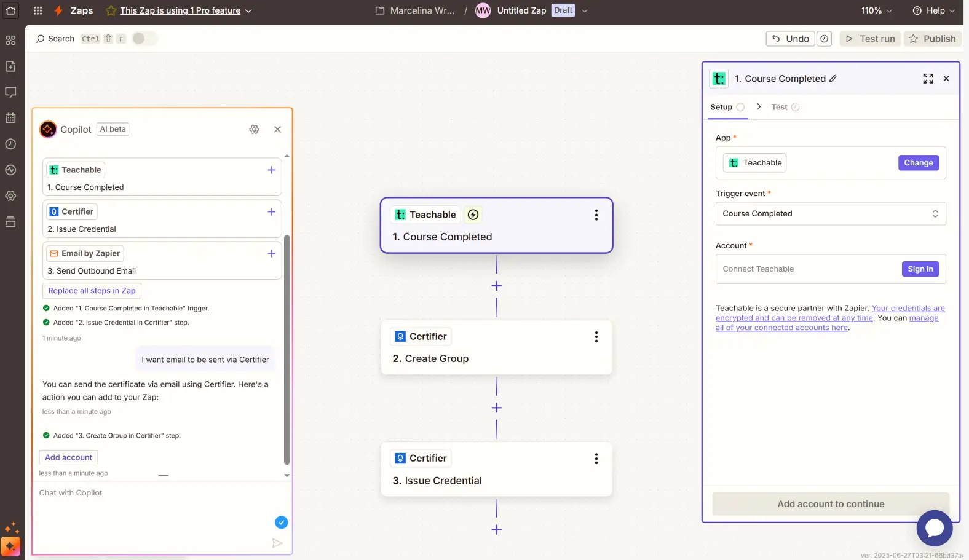Close the Course Completed editor panel
Viewport: 969px width, 560px height.
pyautogui.click(x=946, y=79)
